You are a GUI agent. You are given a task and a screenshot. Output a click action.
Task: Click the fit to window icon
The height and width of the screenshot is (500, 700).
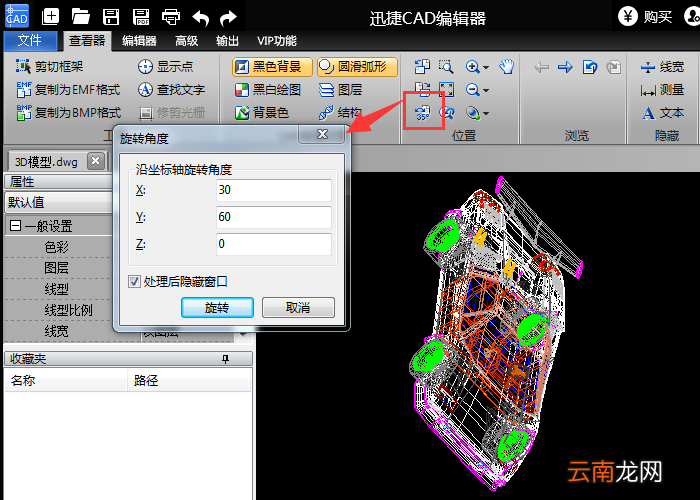446,89
